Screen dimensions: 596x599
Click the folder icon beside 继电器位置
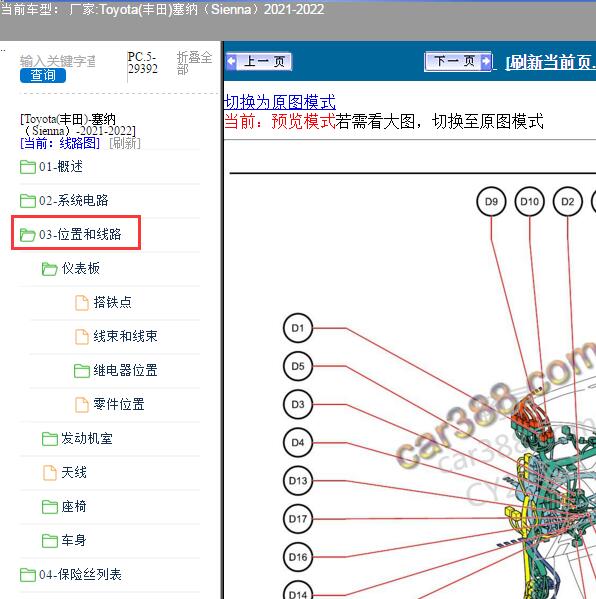point(81,371)
